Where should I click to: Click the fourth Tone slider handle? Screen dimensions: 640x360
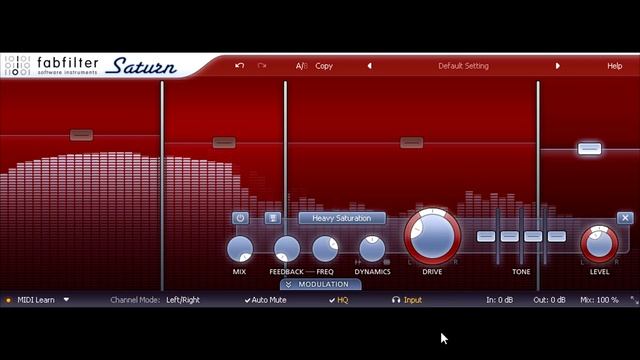point(557,236)
